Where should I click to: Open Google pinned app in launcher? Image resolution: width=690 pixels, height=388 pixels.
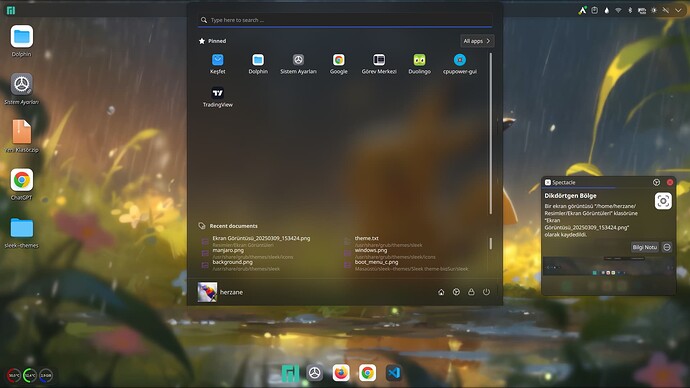(x=339, y=64)
